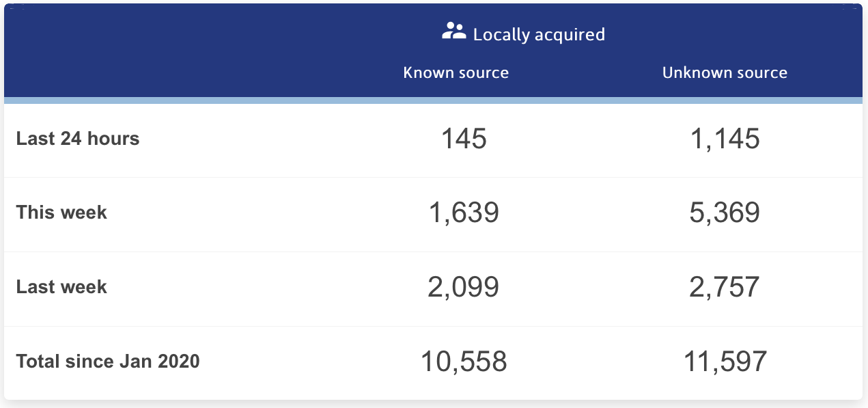Click the Unknown source column header

tap(725, 72)
